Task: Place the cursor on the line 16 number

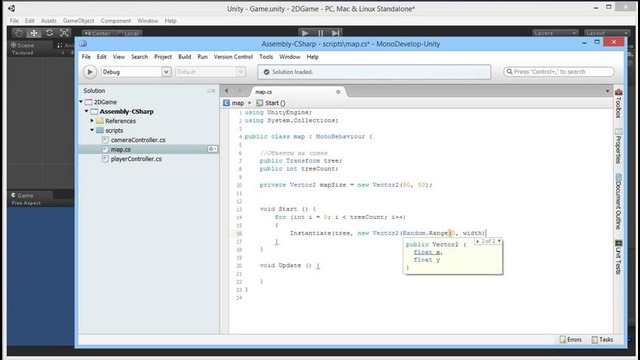Action: (239, 233)
